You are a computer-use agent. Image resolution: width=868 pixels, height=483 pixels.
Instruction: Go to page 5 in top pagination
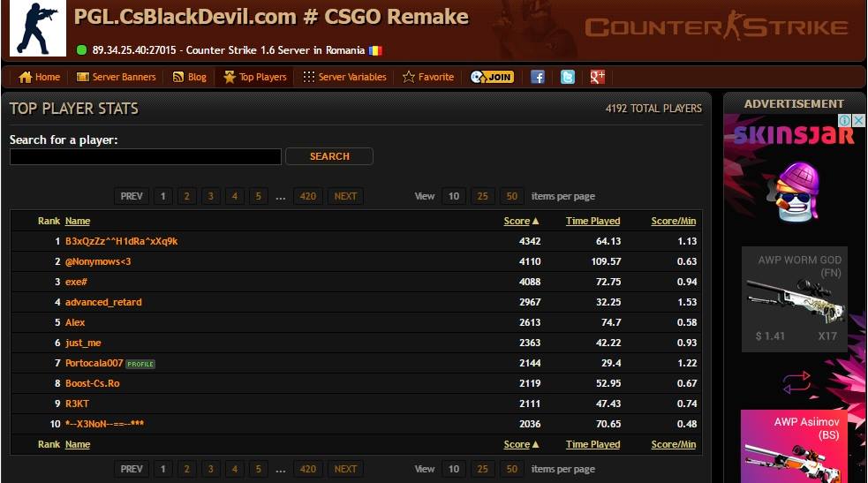click(x=259, y=196)
